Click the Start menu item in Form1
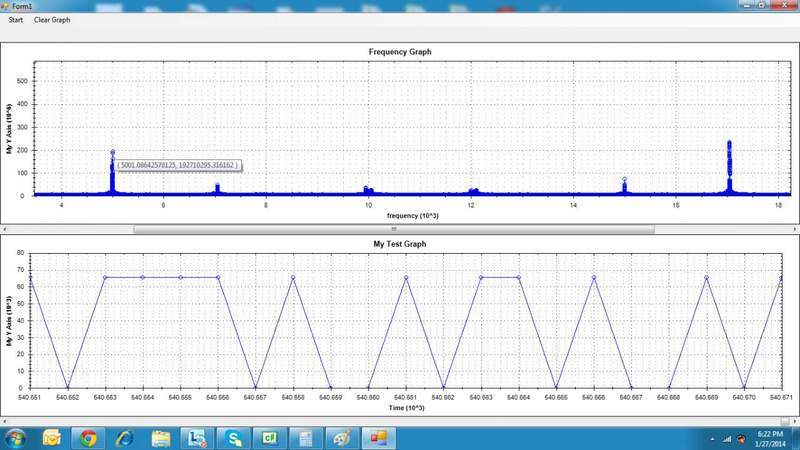Viewport: 800px width, 450px height. (x=16, y=20)
